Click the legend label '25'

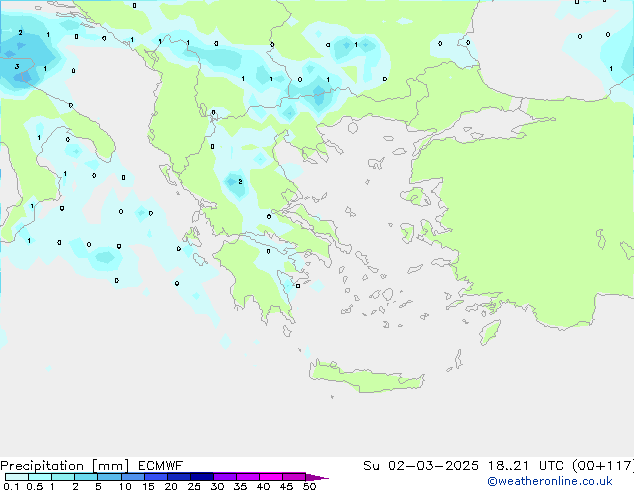pos(194,486)
